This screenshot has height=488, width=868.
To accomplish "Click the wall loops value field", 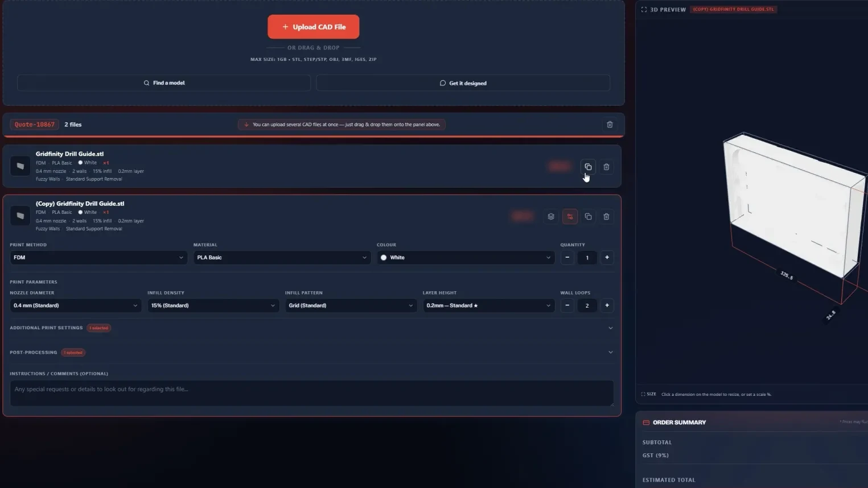I will click(x=587, y=305).
